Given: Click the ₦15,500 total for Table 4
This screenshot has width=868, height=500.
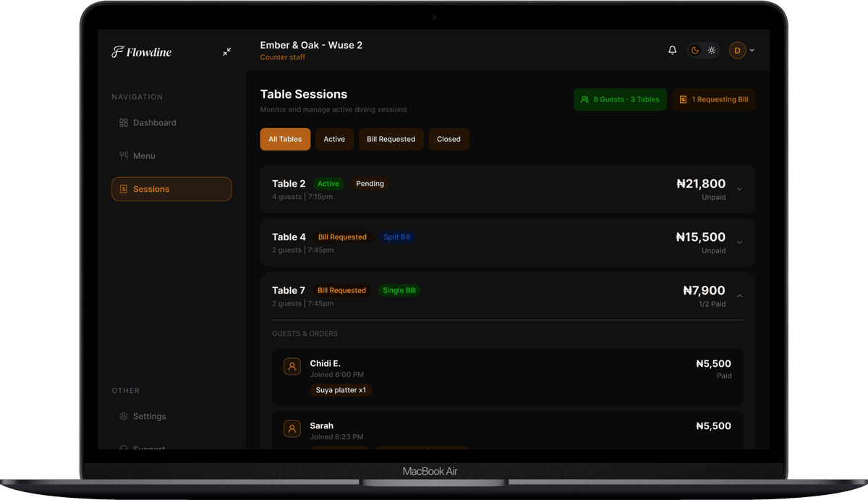Looking at the screenshot, I should (701, 237).
